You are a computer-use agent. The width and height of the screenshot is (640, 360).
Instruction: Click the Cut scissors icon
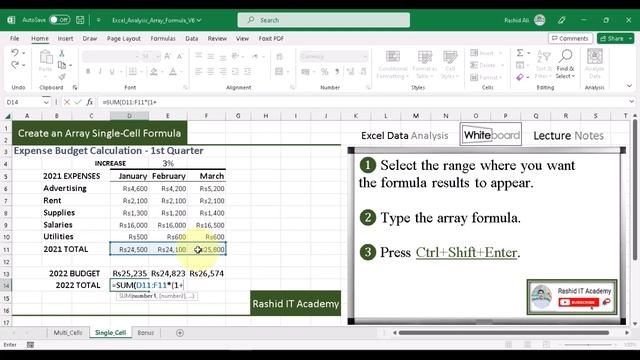pos(62,53)
